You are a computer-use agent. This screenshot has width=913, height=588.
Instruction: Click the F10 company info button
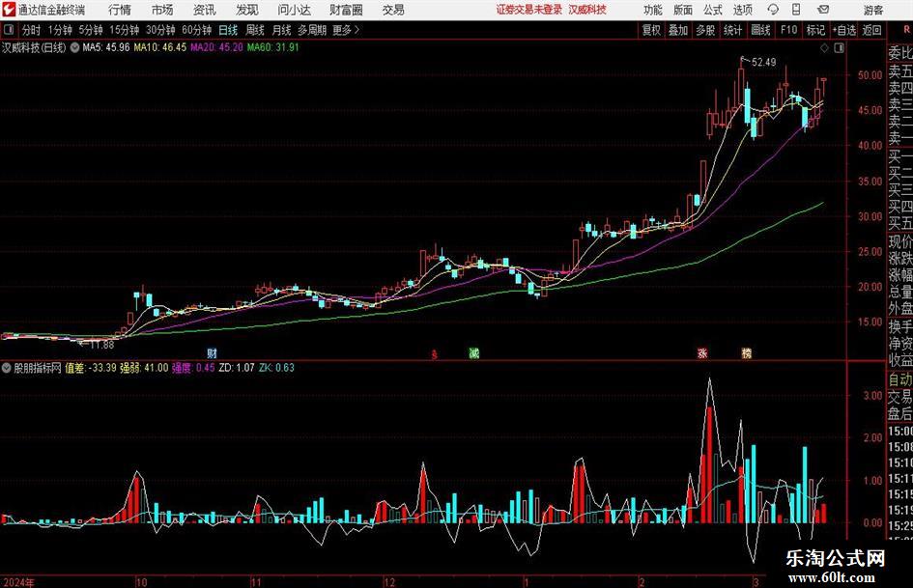point(789,30)
